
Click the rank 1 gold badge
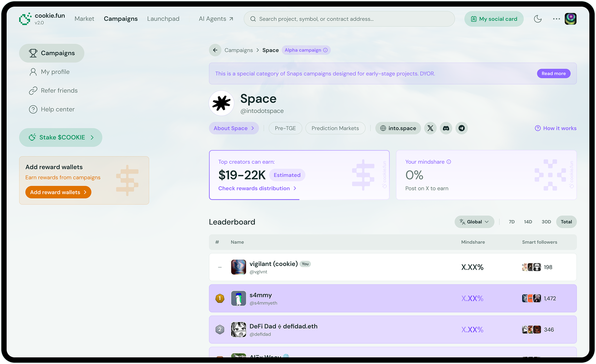220,298
